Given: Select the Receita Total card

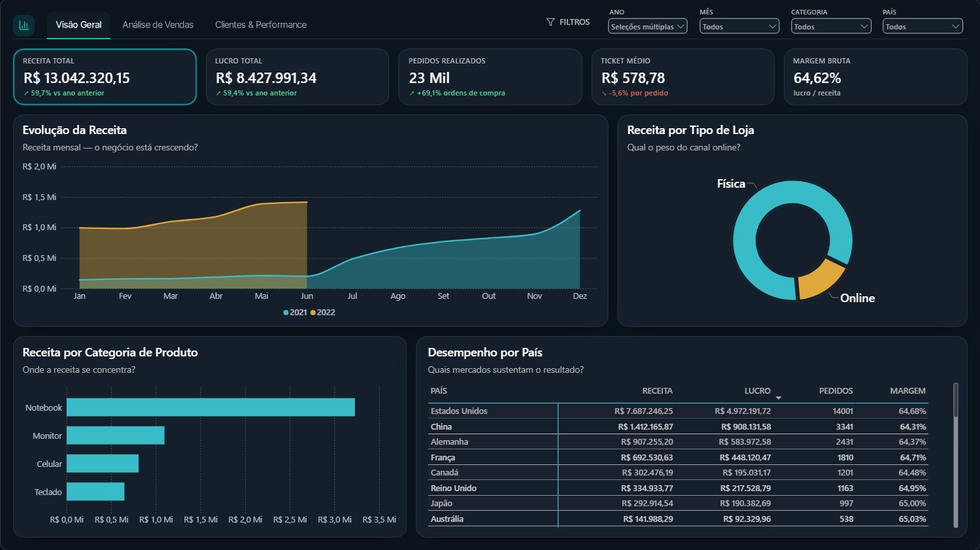Looking at the screenshot, I should [x=105, y=77].
